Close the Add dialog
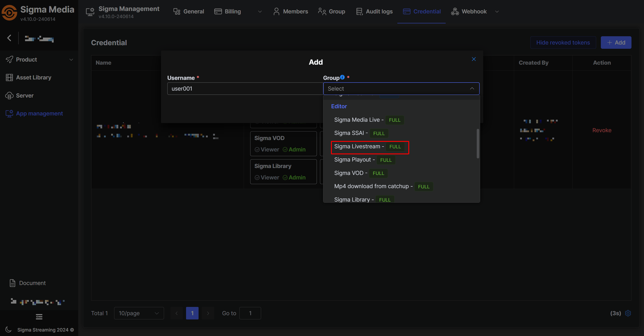The width and height of the screenshot is (644, 336). point(474,59)
